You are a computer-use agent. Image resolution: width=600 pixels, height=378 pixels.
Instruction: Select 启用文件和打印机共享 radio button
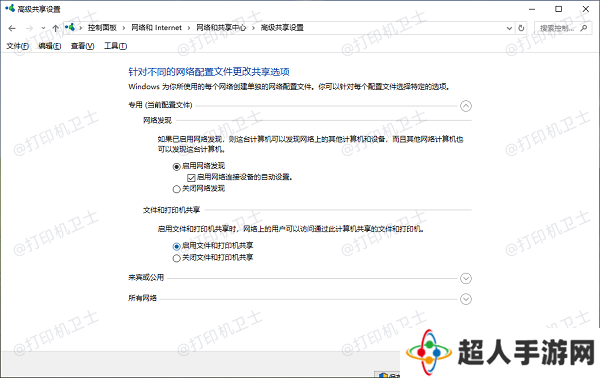(x=176, y=246)
